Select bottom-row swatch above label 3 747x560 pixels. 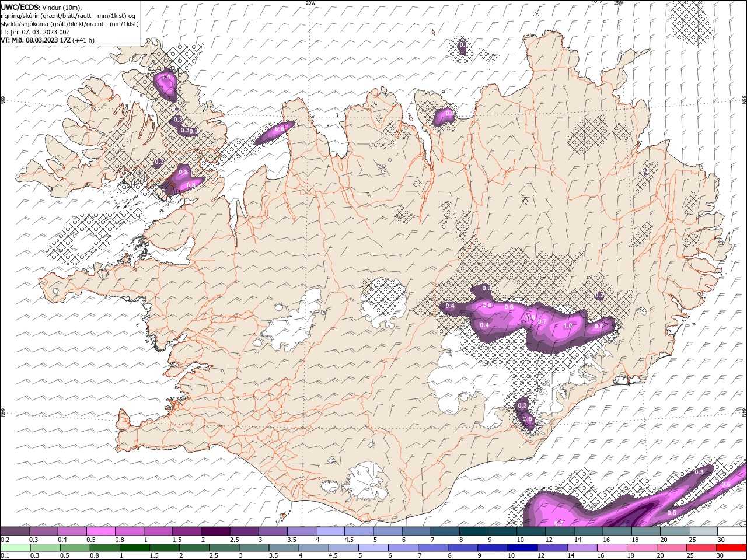(x=254, y=548)
